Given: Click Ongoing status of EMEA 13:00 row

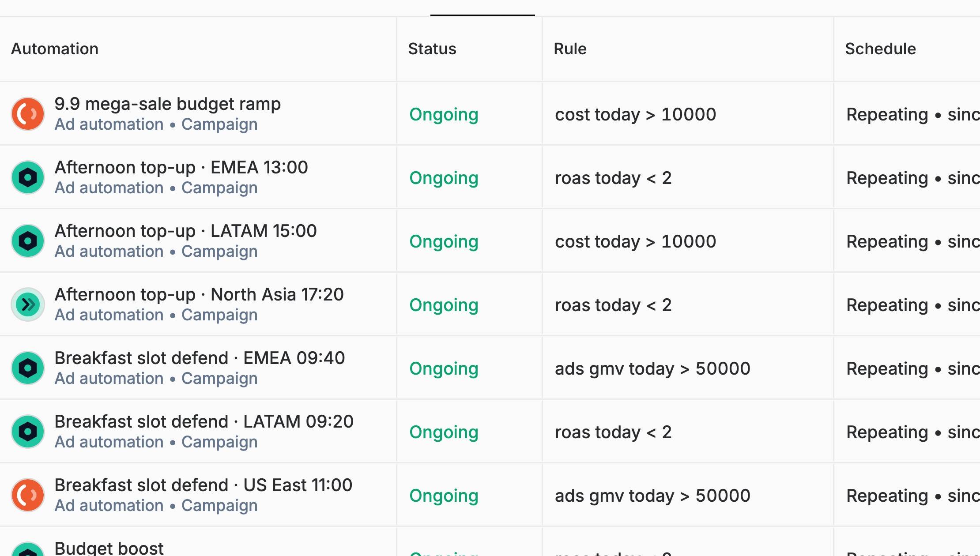Looking at the screenshot, I should point(444,178).
